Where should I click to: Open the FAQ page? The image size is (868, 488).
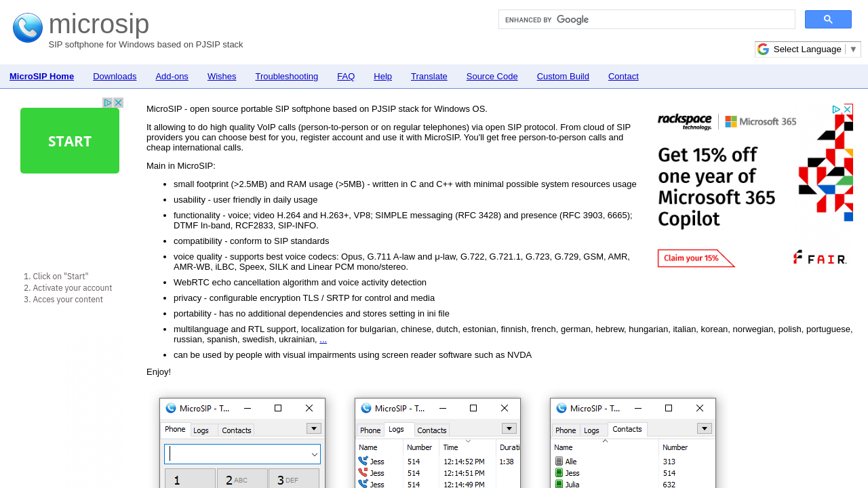(346, 77)
